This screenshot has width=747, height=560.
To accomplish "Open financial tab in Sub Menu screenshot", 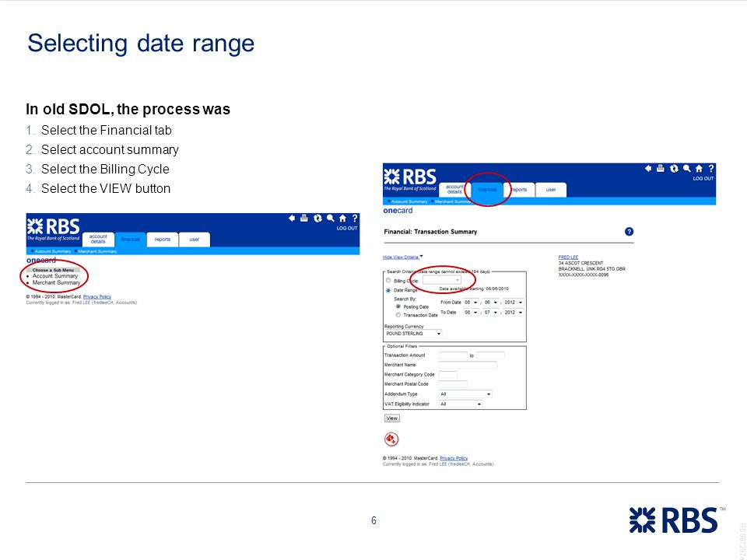I will (x=130, y=240).
